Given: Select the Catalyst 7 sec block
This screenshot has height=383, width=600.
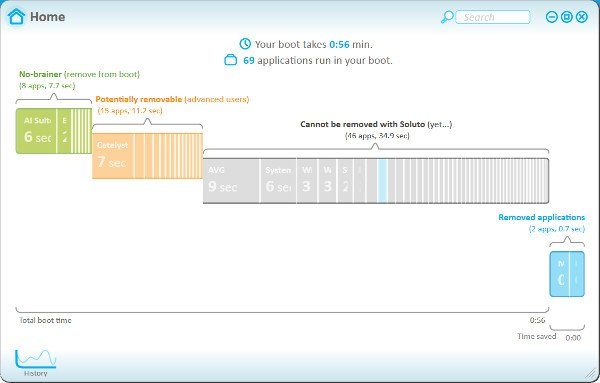Looking at the screenshot, I should click(x=113, y=156).
